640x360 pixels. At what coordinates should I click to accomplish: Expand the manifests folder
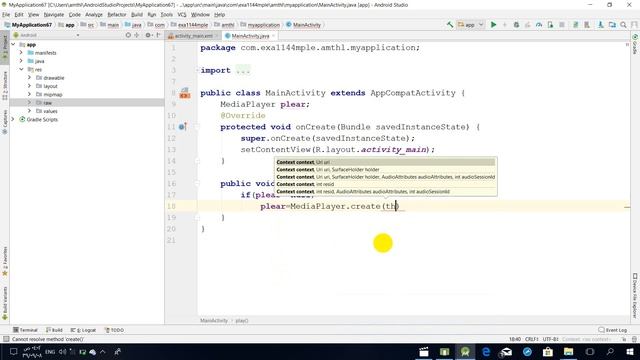pos(21,53)
